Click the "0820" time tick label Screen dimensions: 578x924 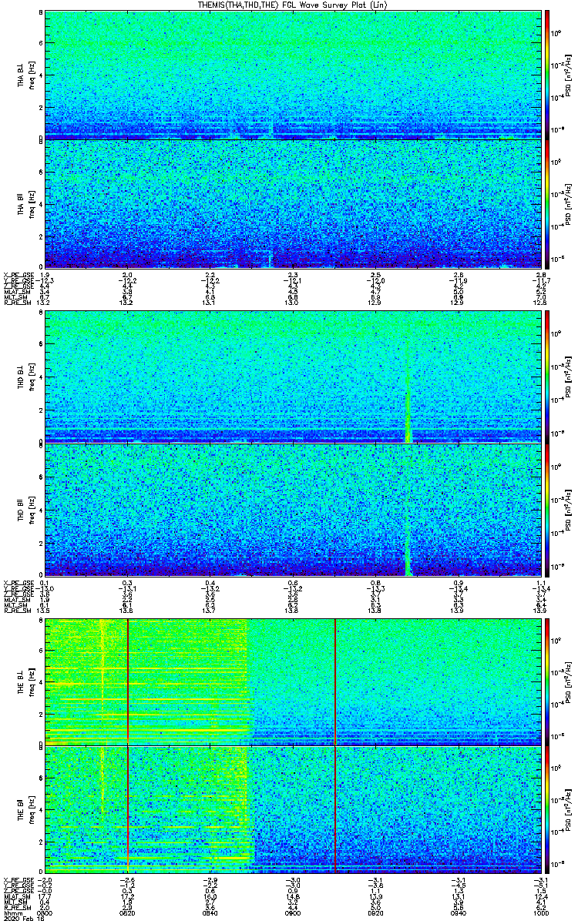click(x=128, y=913)
